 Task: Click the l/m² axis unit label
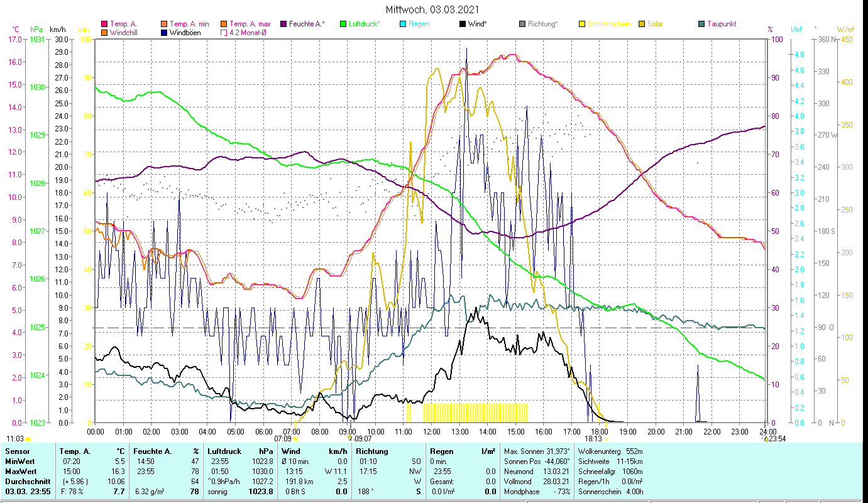796,30
